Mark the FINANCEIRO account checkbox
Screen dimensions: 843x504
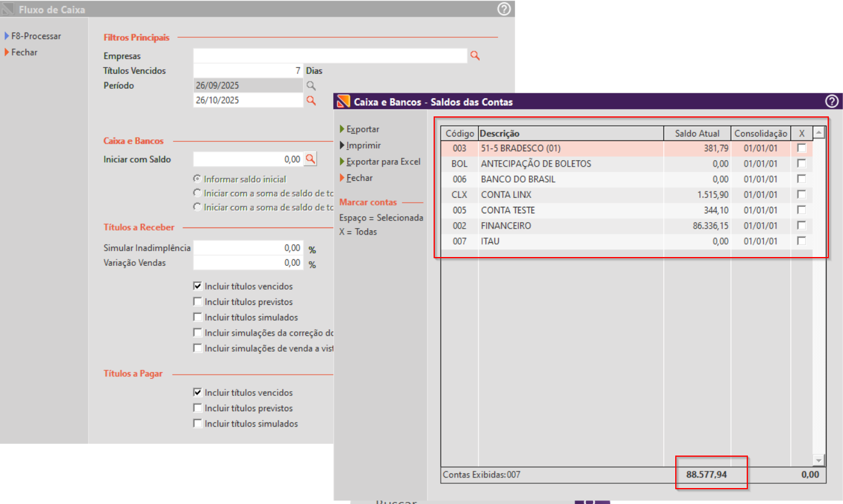pos(802,225)
